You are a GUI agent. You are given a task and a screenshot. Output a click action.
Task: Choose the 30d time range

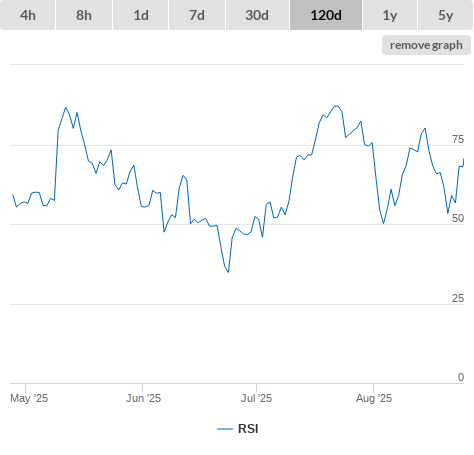point(257,15)
